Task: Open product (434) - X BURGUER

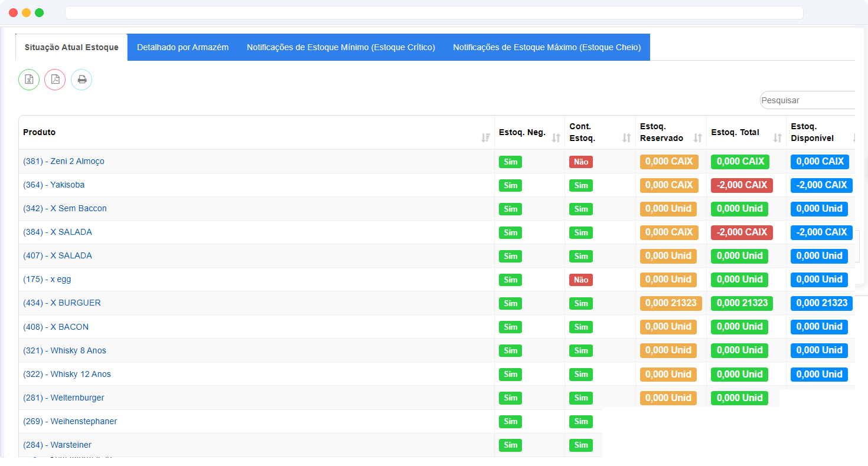Action: [62, 303]
